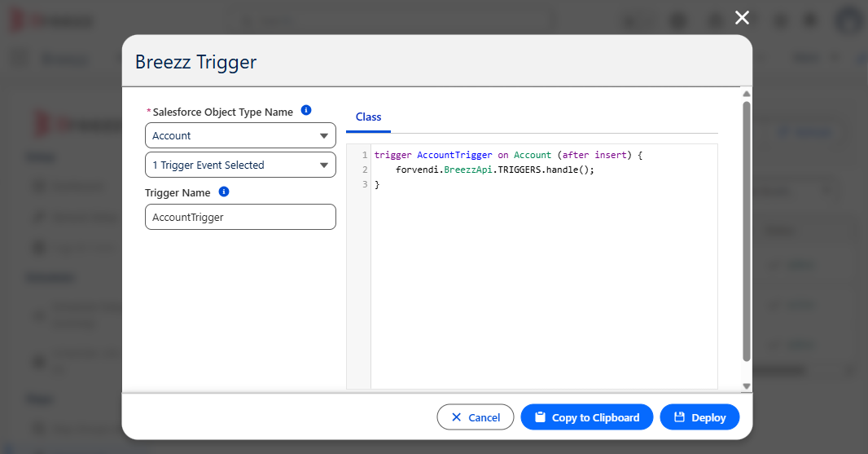The height and width of the screenshot is (454, 868).
Task: Click the 'Trigger Name' field label
Action: (178, 192)
